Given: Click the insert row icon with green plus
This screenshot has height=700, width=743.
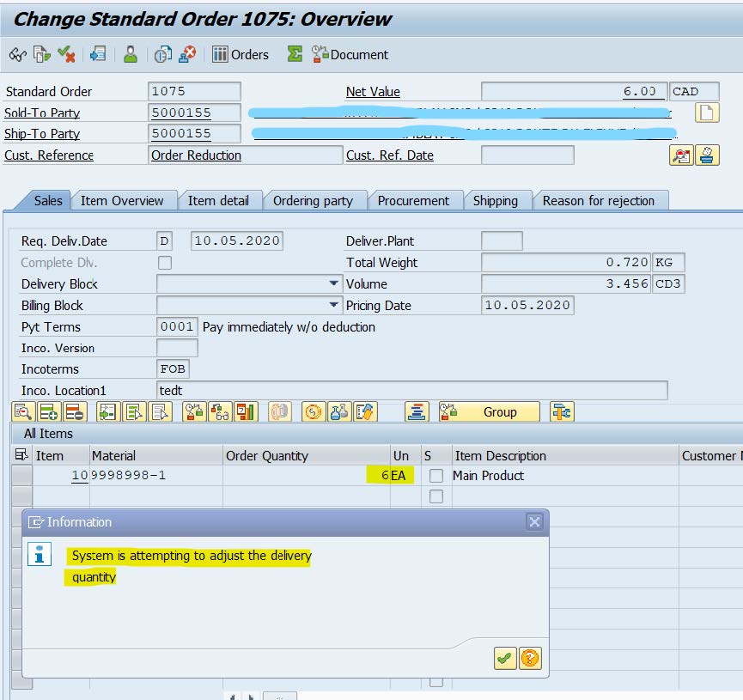Looking at the screenshot, I should 48,412.
